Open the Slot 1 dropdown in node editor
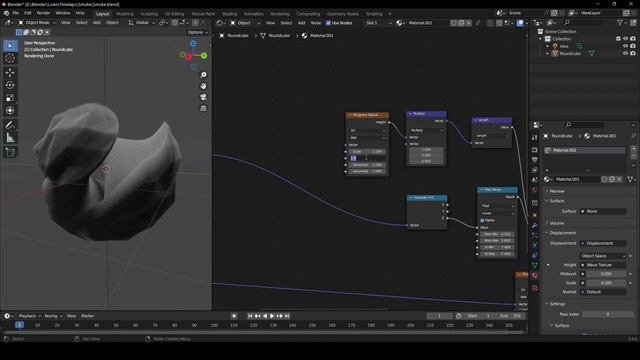Screen dimensions: 640x360 [x=378, y=23]
